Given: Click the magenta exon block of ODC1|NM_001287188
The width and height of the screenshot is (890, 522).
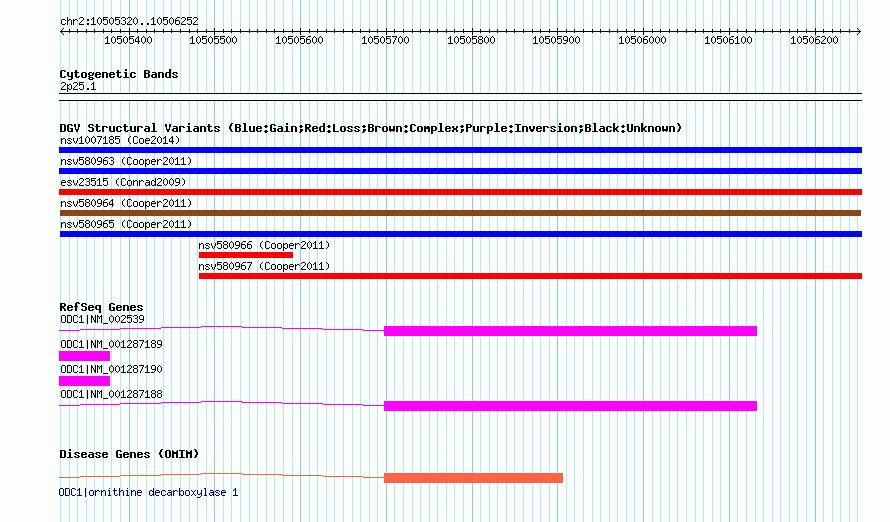Looking at the screenshot, I should [x=570, y=406].
